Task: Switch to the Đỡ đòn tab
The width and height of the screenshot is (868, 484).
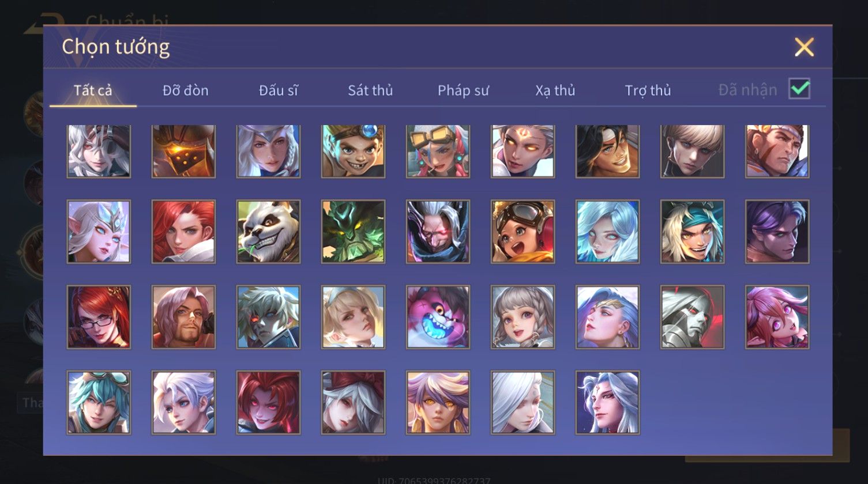Action: 185,90
